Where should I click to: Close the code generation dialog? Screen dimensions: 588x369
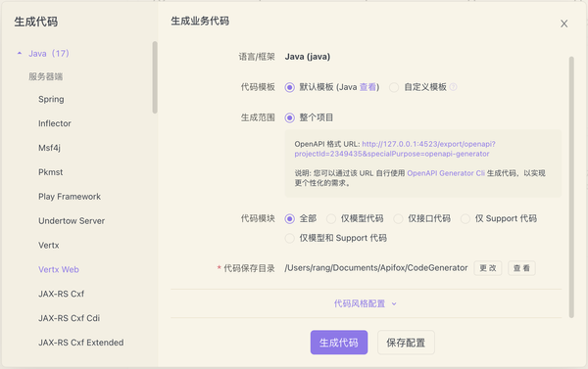[563, 23]
